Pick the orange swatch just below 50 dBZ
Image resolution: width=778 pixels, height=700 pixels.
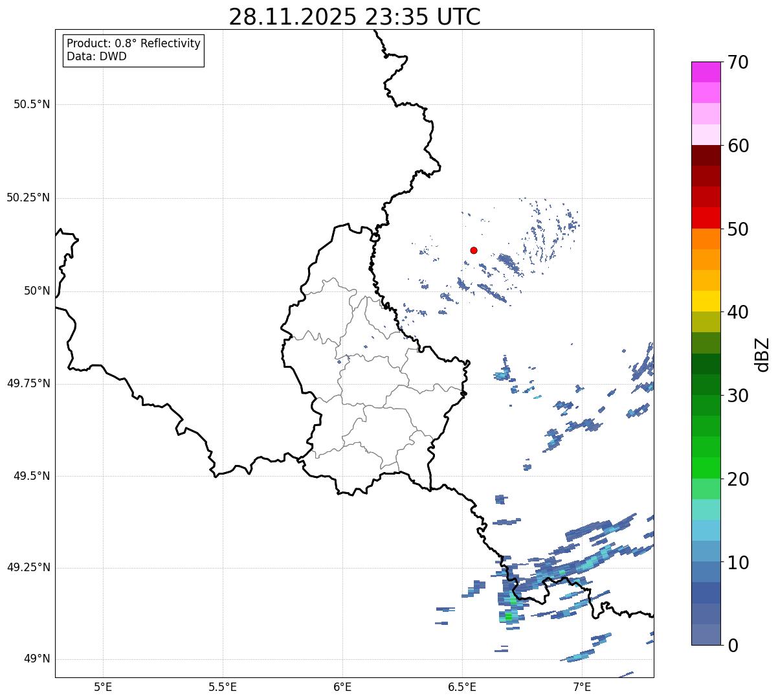point(706,239)
